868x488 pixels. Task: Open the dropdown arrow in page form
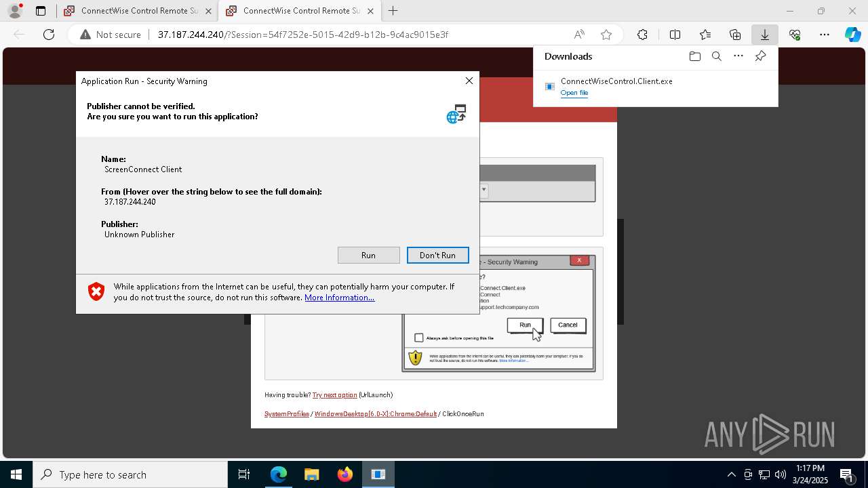click(484, 190)
